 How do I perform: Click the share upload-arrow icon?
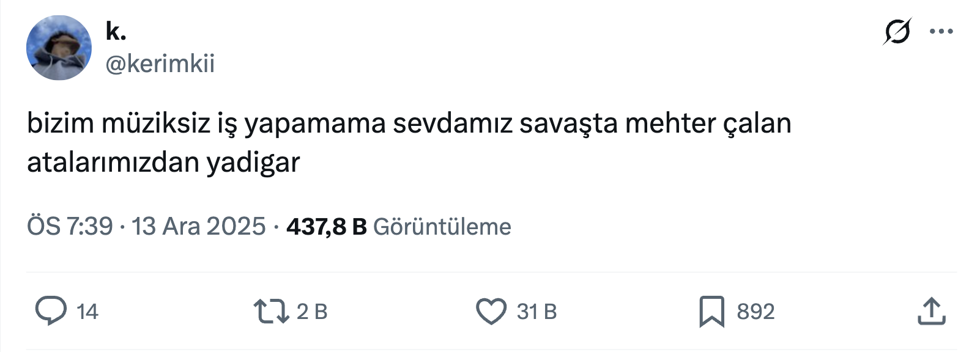tap(931, 311)
